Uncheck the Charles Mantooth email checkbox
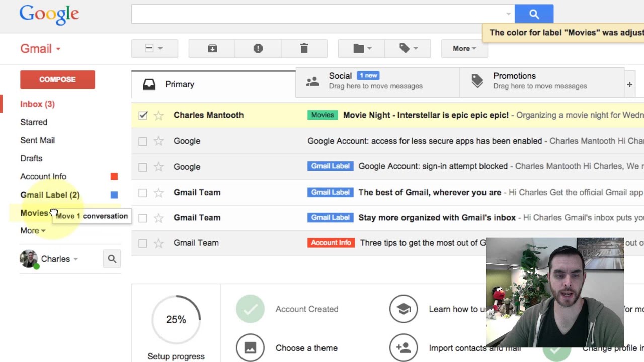Screen dimensions: 644x362 (x=143, y=115)
